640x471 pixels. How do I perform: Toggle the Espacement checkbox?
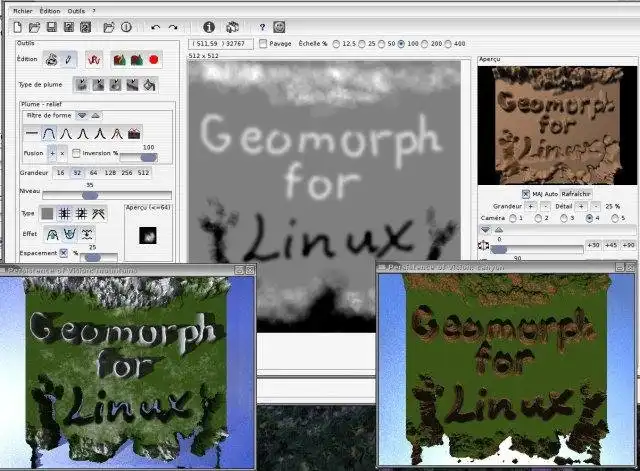click(64, 253)
